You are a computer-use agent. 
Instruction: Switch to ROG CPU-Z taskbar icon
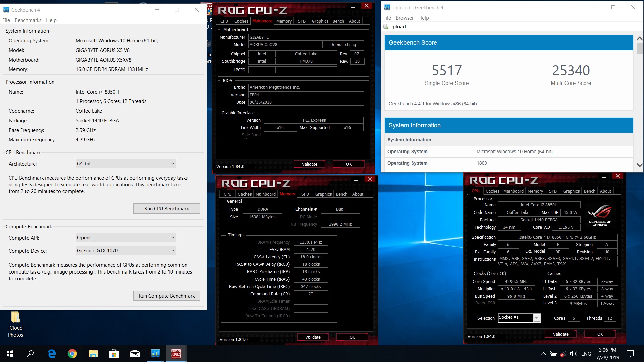coord(176,354)
